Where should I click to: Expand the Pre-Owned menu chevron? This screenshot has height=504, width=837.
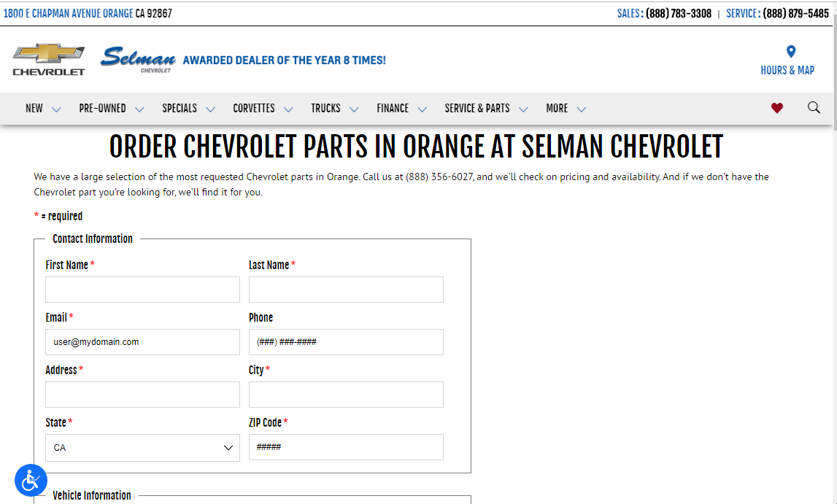click(x=139, y=109)
